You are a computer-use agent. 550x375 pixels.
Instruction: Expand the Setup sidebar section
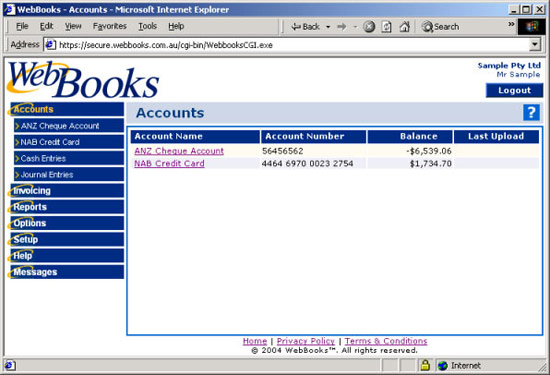point(66,240)
